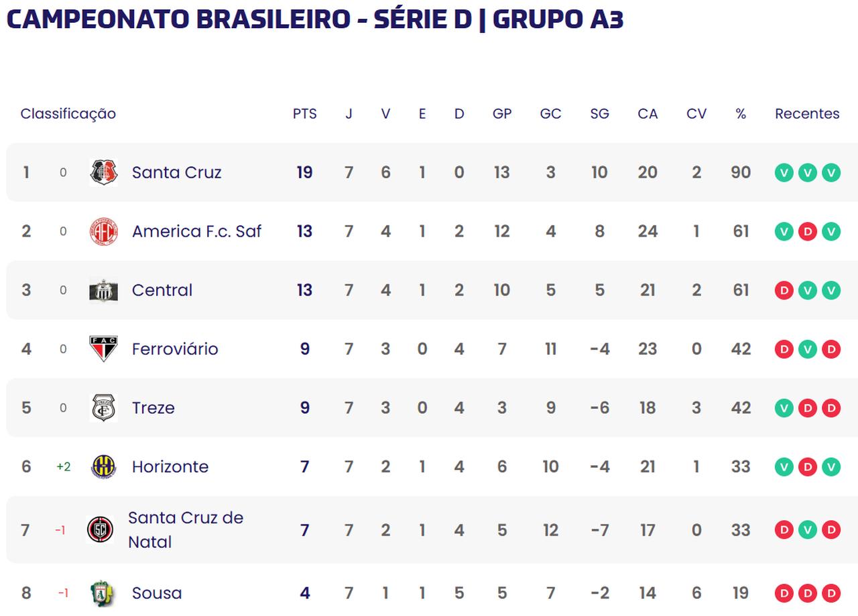
Task: Select the Ferroviário team name
Action: [x=175, y=349]
